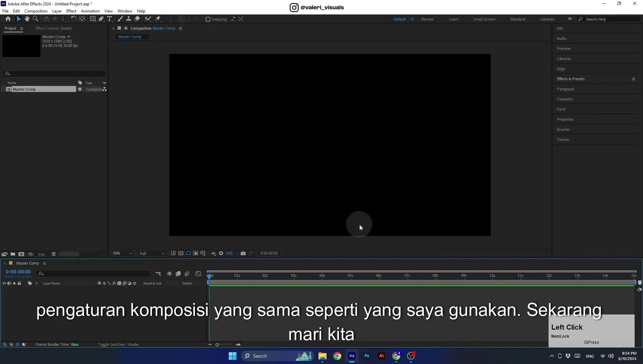The image size is (643, 364).
Task: Click Toggle Switches / Modes button
Action: click(119, 345)
